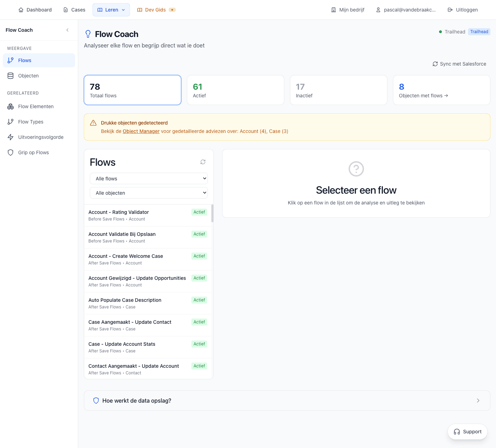This screenshot has width=496, height=448.
Task: Select the 78 Totaal flows card
Action: 132,90
